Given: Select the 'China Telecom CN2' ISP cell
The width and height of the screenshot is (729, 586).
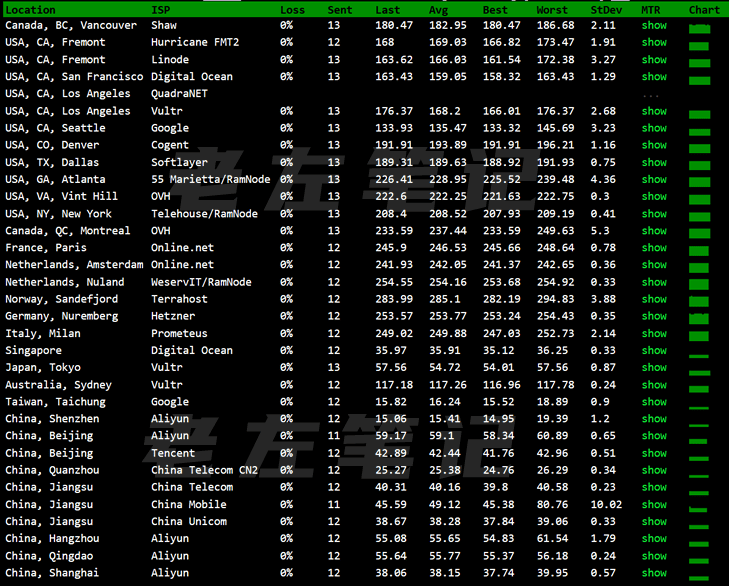Looking at the screenshot, I should point(205,470).
